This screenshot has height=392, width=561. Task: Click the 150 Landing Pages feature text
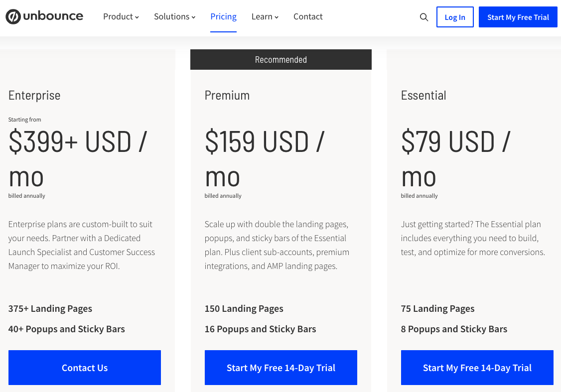click(x=244, y=309)
